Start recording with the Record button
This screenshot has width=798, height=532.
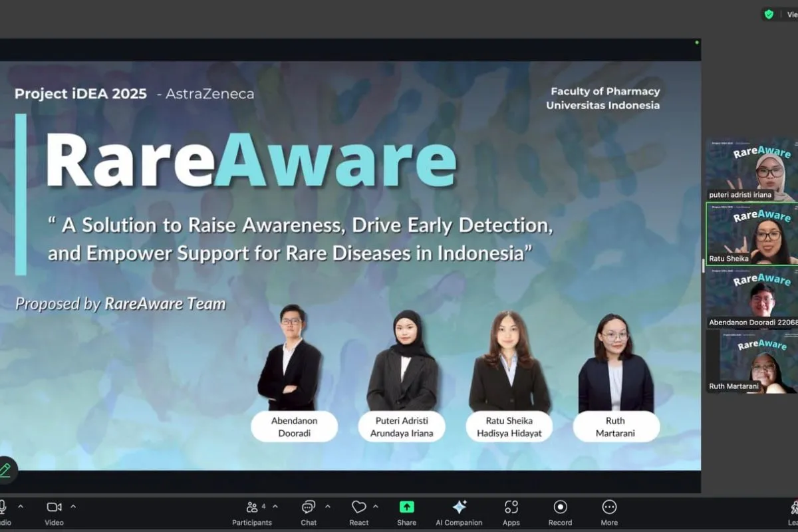560,507
